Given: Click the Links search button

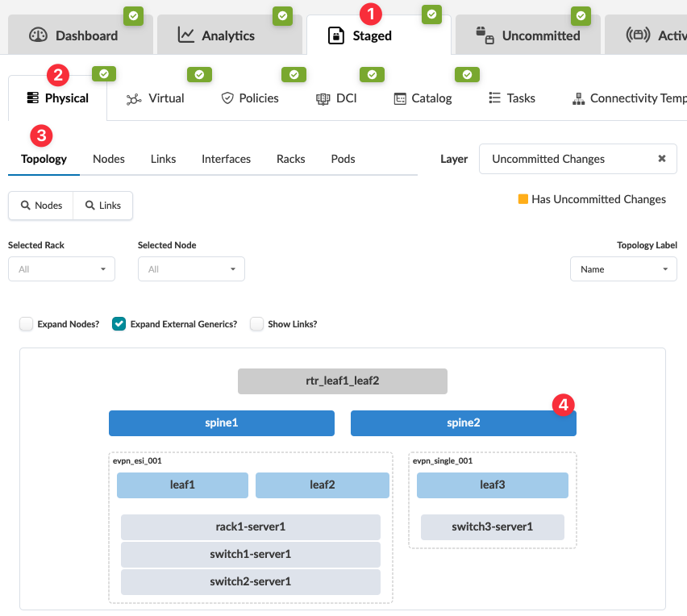Looking at the screenshot, I should pos(102,205).
